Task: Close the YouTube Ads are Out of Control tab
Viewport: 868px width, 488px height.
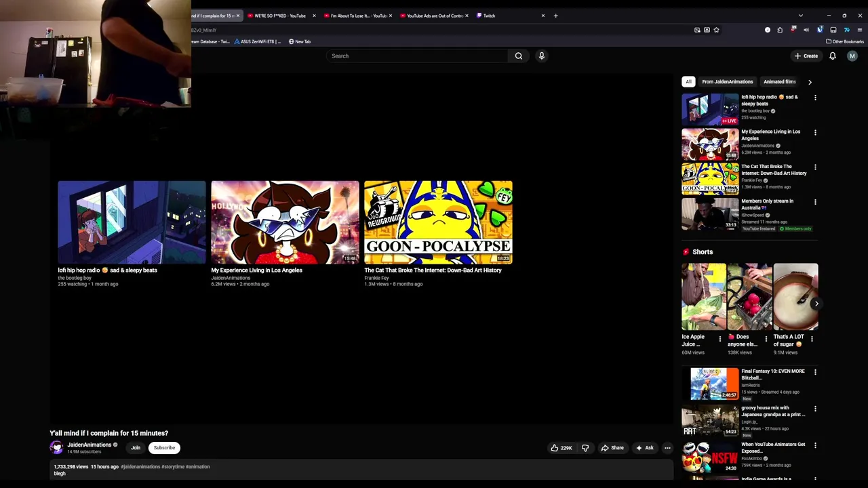Action: (x=467, y=16)
